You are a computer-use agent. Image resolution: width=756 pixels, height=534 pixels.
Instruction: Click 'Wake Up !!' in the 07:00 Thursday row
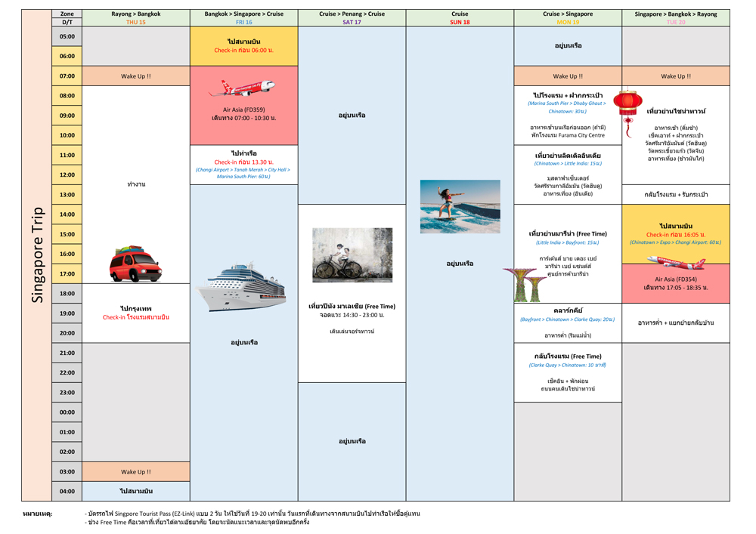coord(136,76)
